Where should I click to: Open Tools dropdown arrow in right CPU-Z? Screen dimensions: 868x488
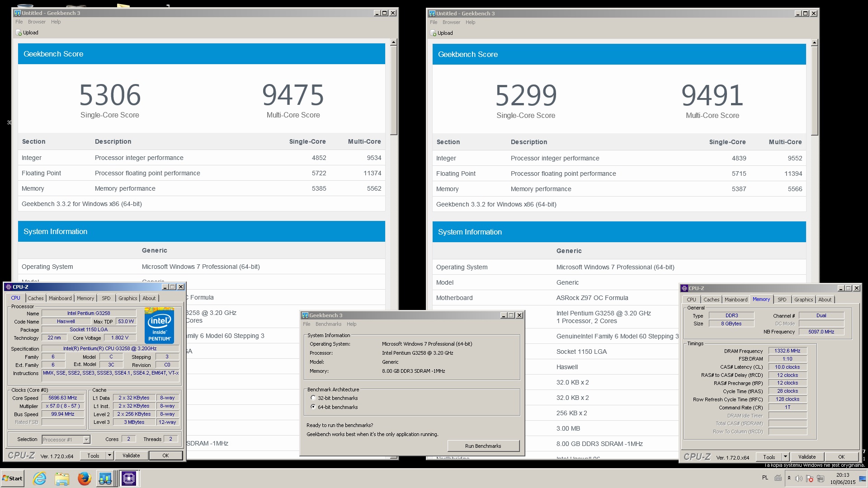point(785,457)
